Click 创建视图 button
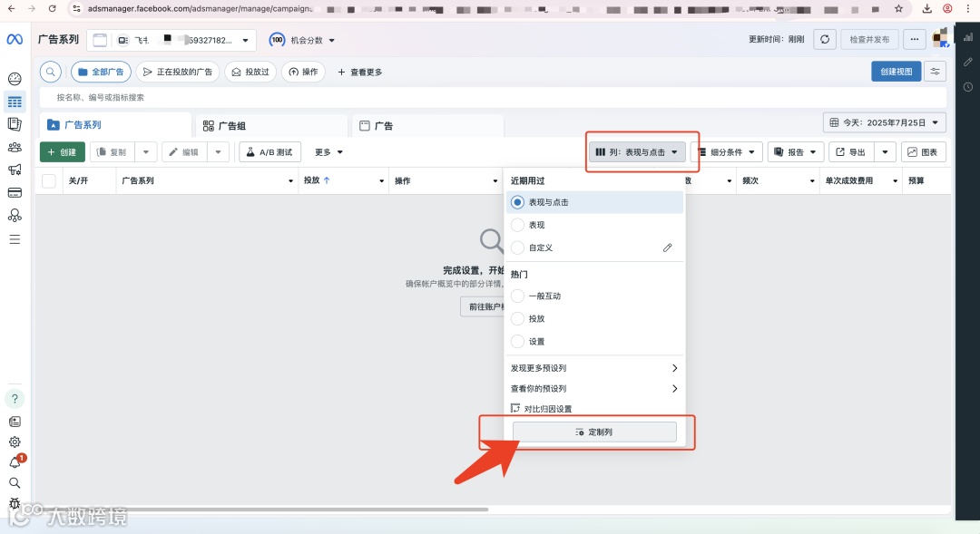This screenshot has height=534, width=980. pyautogui.click(x=897, y=72)
